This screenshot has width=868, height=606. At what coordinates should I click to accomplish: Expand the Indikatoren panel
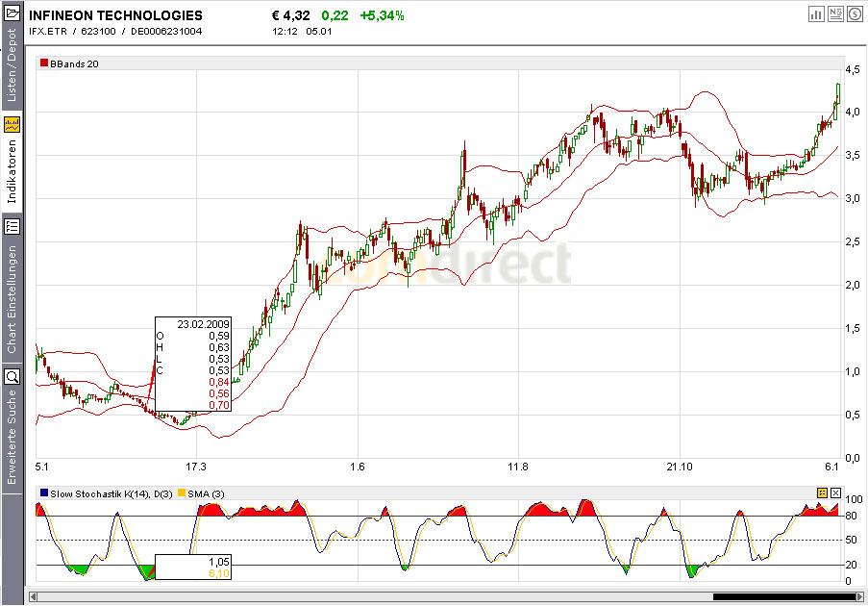pyautogui.click(x=12, y=173)
